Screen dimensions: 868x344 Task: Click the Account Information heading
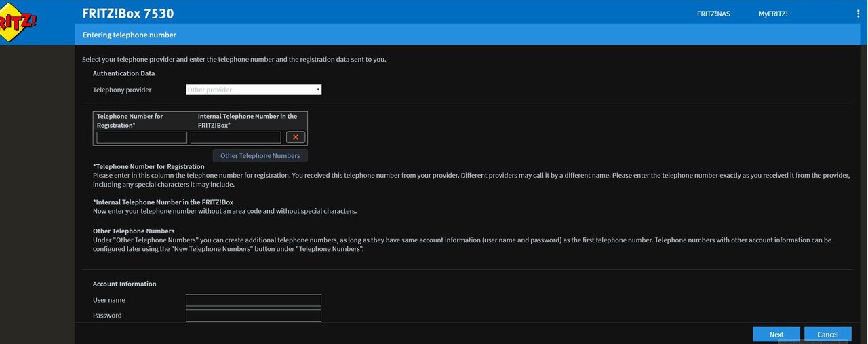125,284
